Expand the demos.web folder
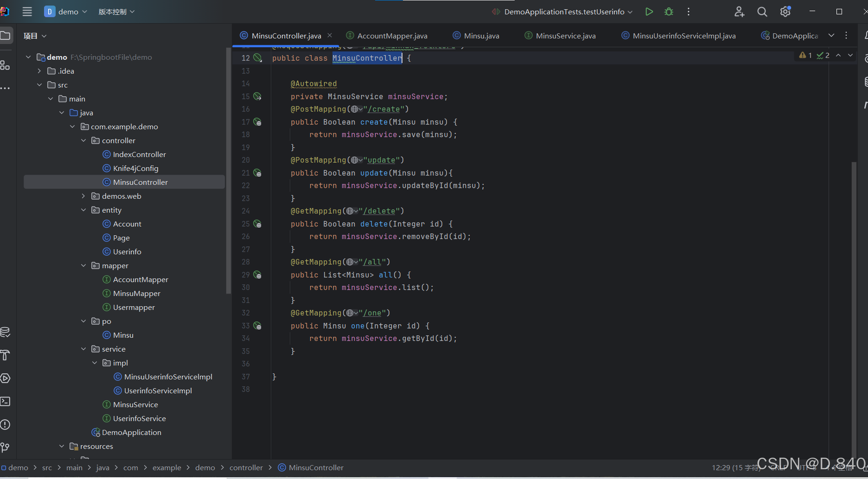Viewport: 868px width, 479px height. [x=83, y=196]
